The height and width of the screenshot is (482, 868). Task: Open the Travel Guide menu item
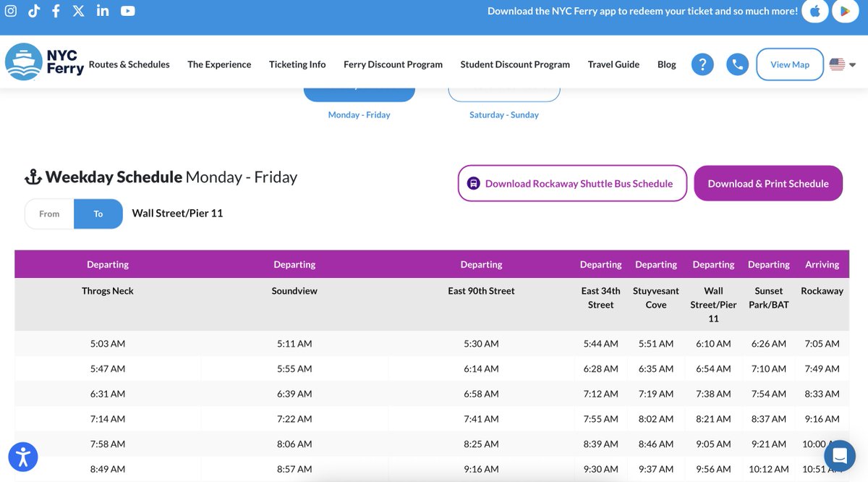[613, 64]
